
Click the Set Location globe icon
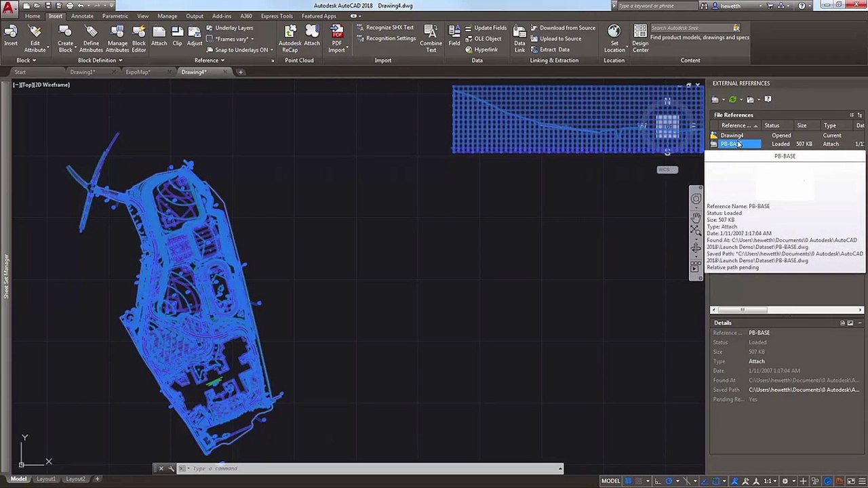click(x=614, y=38)
